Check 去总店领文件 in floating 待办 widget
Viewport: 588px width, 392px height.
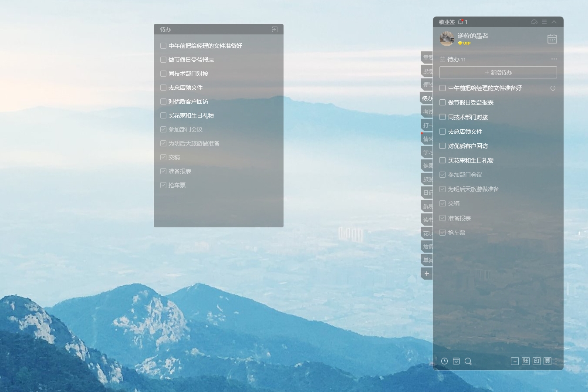pos(163,88)
